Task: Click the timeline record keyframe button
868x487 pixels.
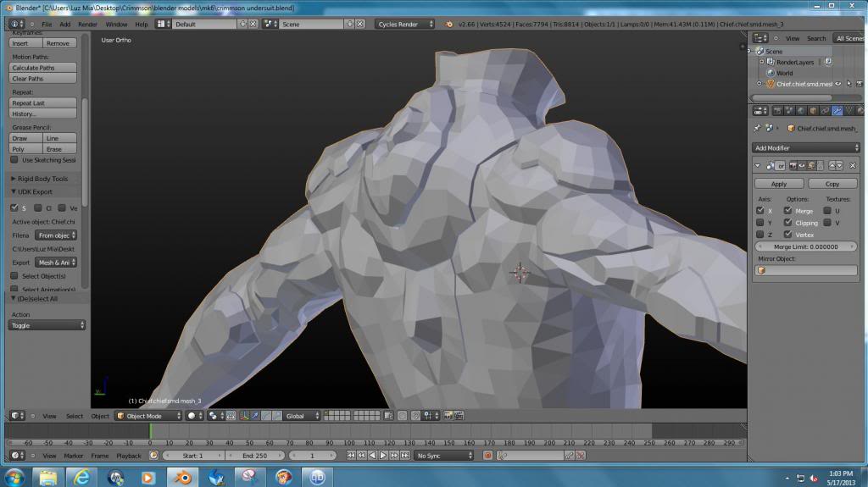Action: point(487,456)
